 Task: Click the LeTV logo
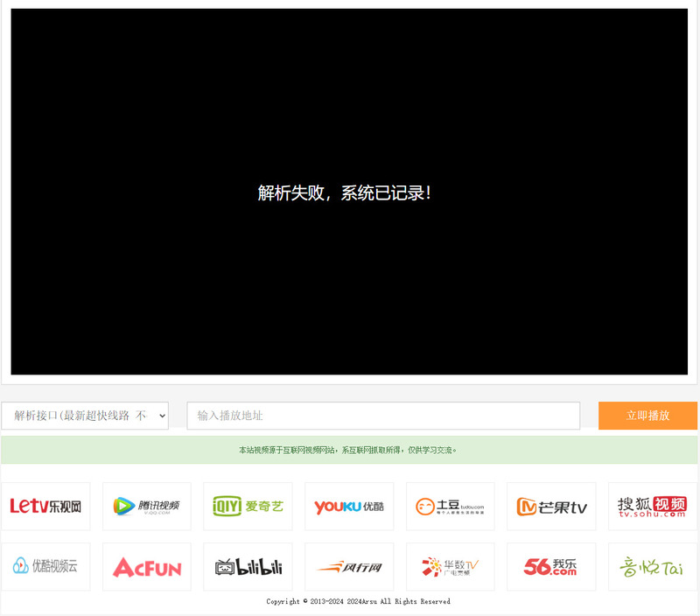45,506
